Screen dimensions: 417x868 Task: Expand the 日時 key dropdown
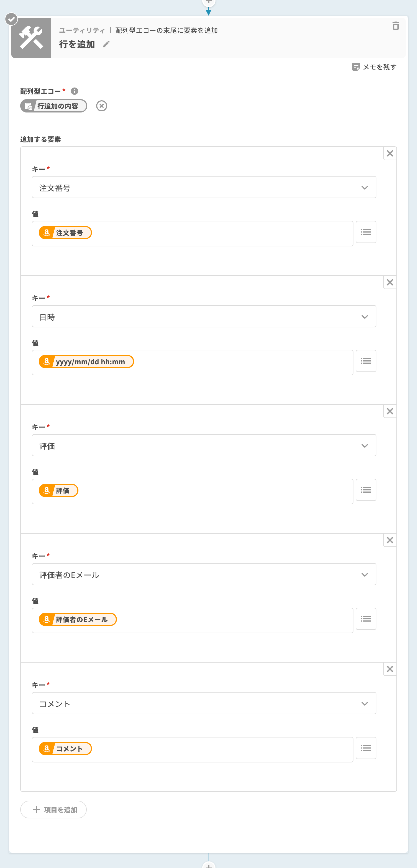pyautogui.click(x=204, y=316)
